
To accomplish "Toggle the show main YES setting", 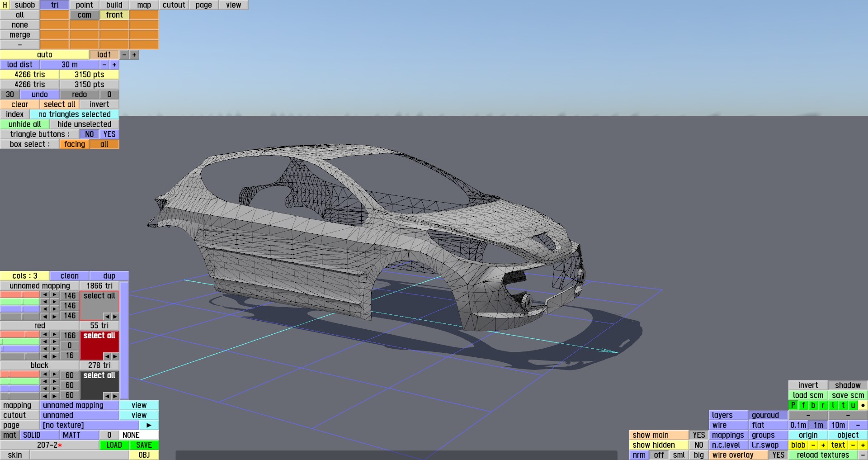I will click(699, 435).
